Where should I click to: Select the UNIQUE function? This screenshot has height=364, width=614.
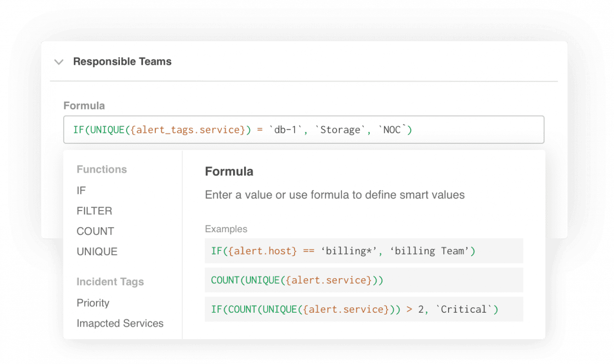pos(97,251)
